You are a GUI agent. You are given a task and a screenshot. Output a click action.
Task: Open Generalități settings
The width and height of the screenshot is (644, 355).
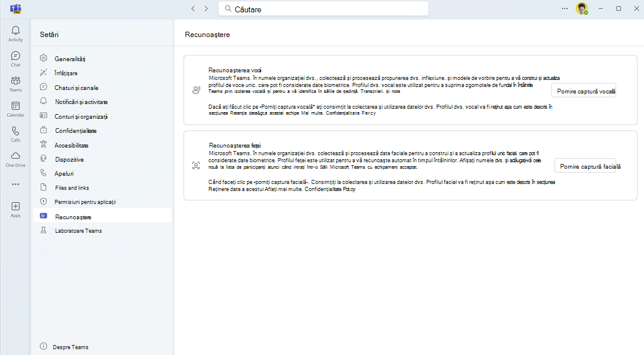coord(103,59)
